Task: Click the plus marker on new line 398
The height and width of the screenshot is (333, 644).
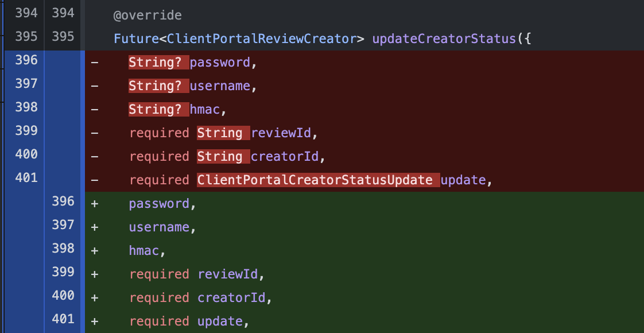Action: click(95, 250)
